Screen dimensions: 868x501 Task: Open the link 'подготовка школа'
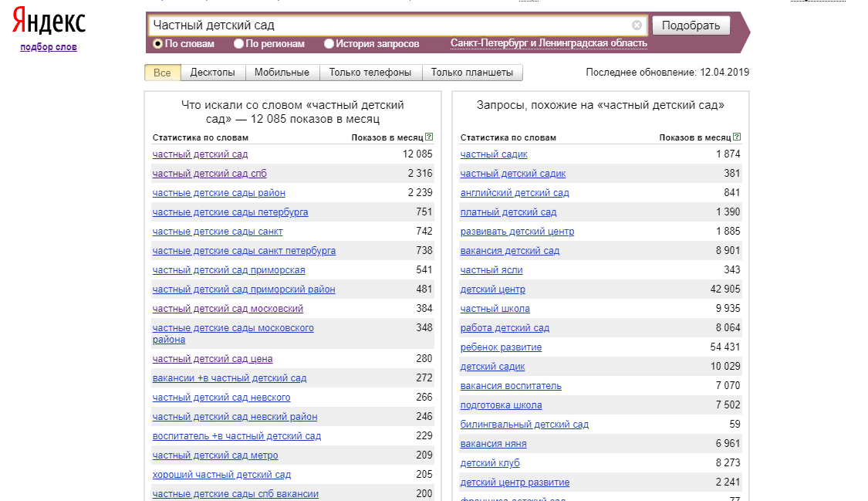(x=501, y=405)
